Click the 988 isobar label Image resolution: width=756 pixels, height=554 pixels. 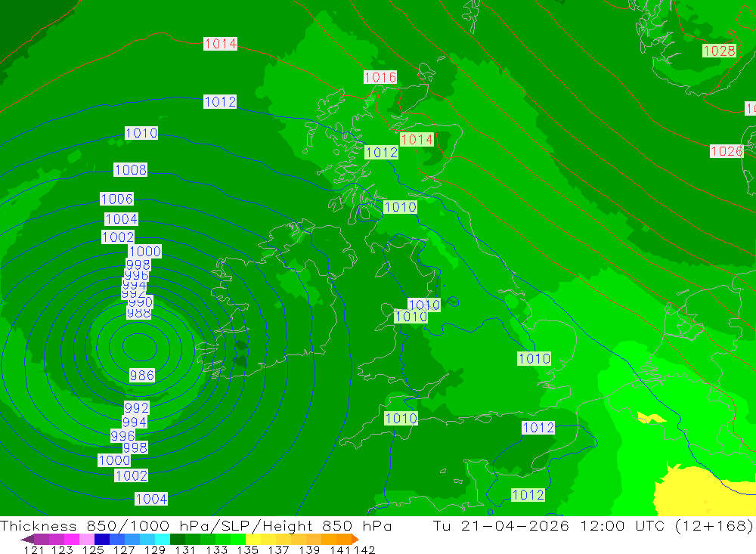139,314
